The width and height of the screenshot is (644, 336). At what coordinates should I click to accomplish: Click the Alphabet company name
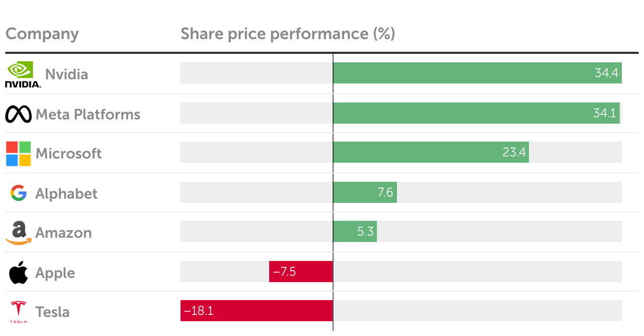pos(67,193)
